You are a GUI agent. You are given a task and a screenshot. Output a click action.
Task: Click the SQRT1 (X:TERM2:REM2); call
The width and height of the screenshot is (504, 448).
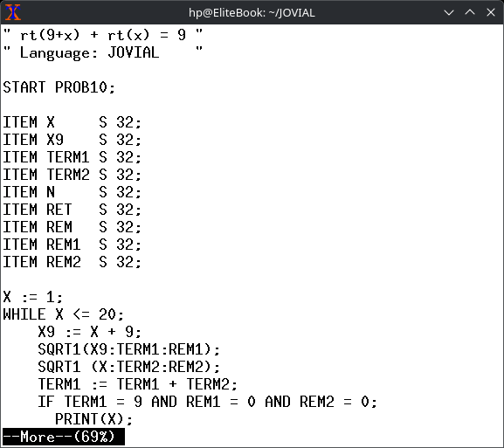[129, 367]
